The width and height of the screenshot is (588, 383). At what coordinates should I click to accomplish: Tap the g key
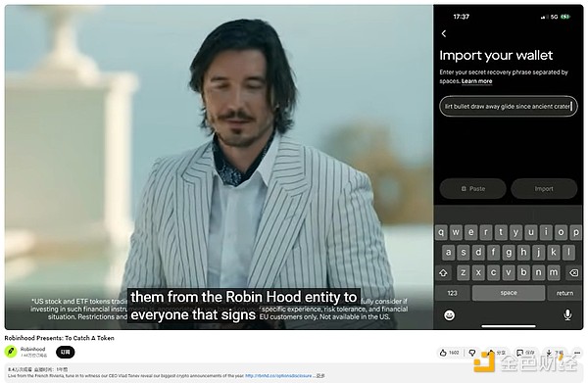pos(509,253)
